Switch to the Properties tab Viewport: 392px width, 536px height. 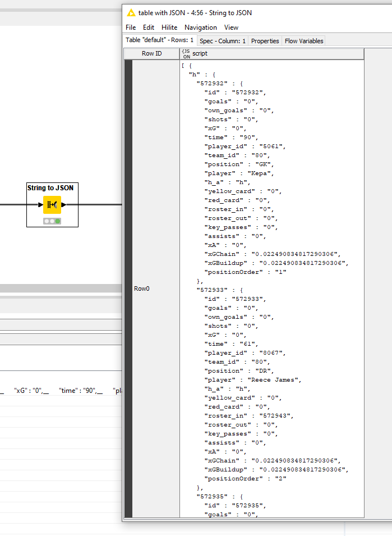(x=265, y=41)
